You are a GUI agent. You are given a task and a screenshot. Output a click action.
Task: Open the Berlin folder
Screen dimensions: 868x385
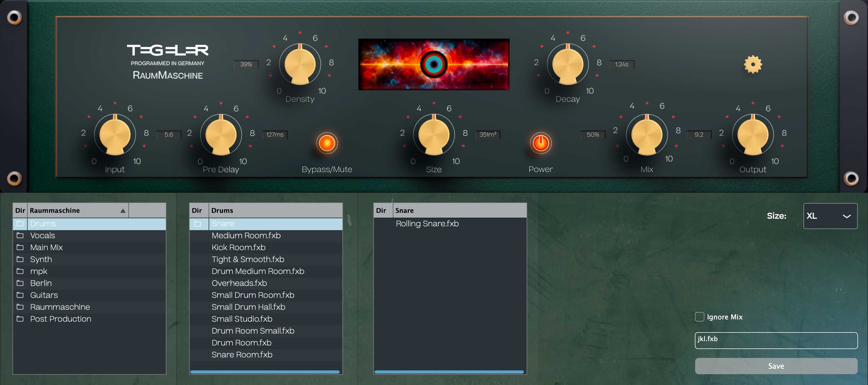[x=41, y=283]
